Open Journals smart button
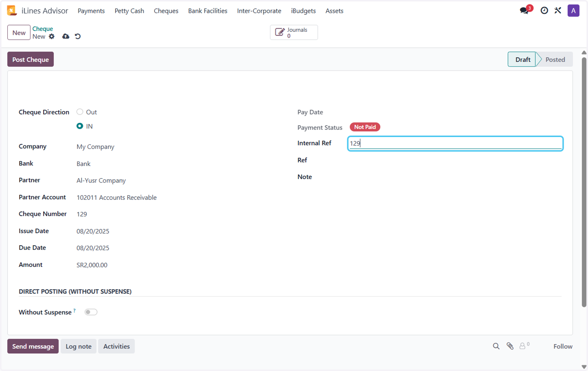 294,32
